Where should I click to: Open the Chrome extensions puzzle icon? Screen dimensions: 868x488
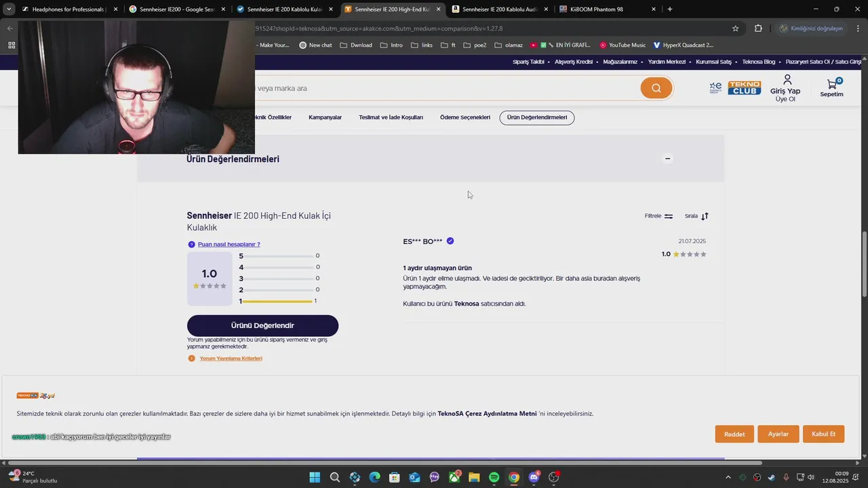tap(758, 28)
